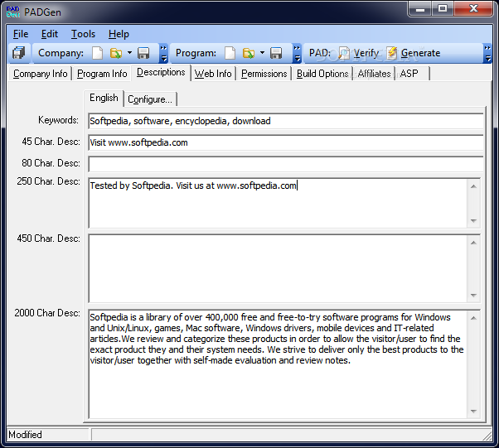Open the Help menu

(x=119, y=34)
